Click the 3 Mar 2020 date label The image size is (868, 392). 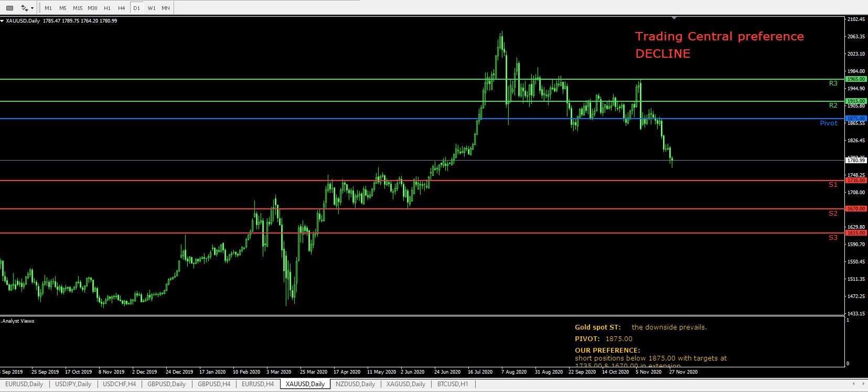278,372
